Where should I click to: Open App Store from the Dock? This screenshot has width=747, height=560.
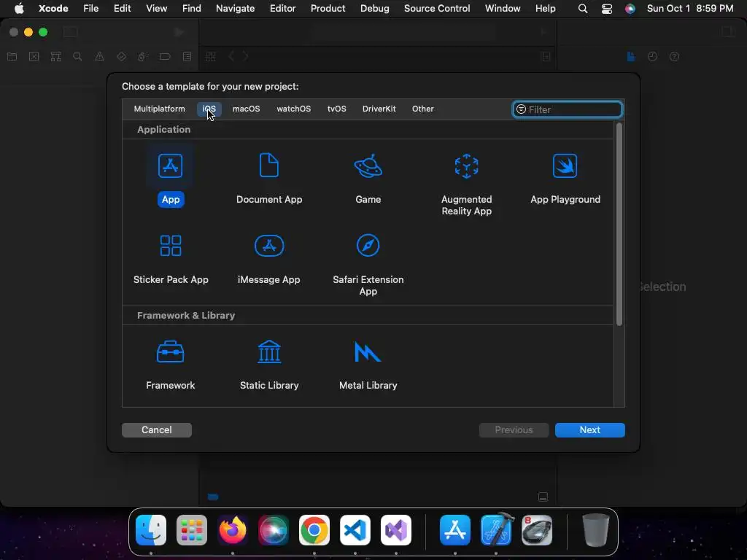[455, 530]
